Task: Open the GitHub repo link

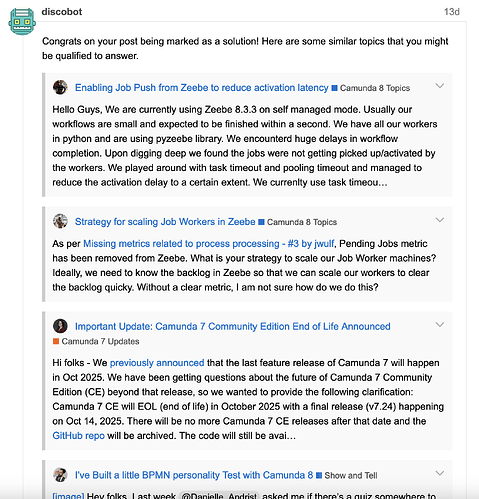Action: (x=79, y=436)
